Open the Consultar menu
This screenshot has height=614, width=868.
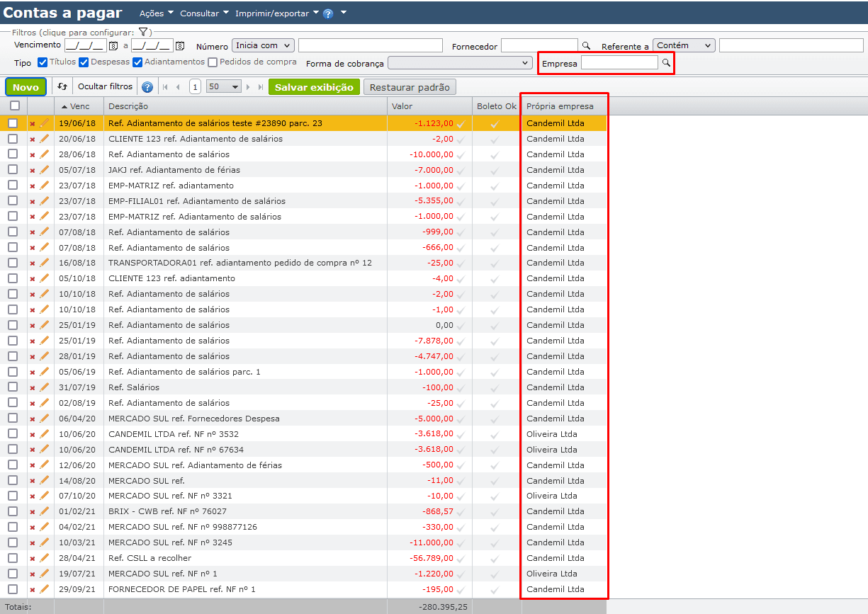(x=205, y=13)
